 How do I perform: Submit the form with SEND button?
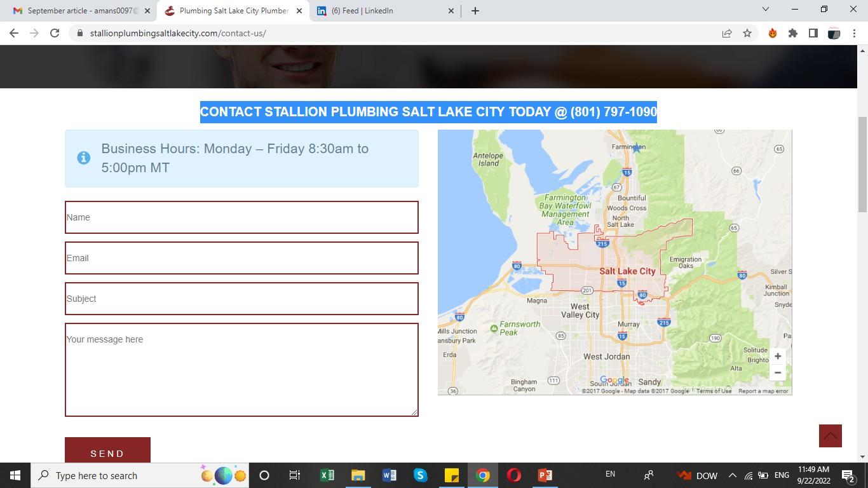(x=107, y=451)
